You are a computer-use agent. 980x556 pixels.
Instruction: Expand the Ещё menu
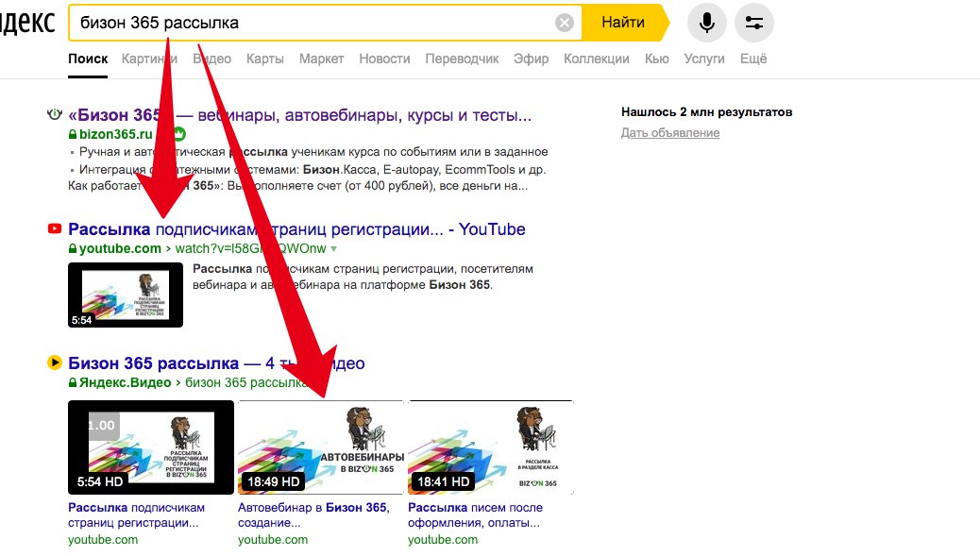pyautogui.click(x=753, y=59)
